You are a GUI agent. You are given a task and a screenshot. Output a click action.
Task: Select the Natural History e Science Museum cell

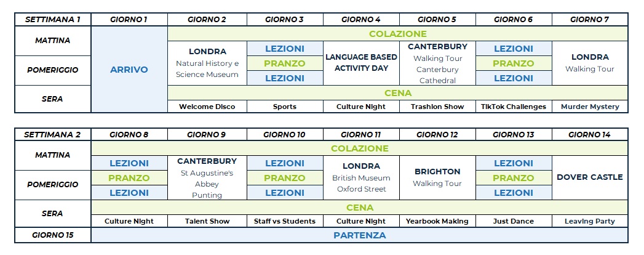point(207,63)
